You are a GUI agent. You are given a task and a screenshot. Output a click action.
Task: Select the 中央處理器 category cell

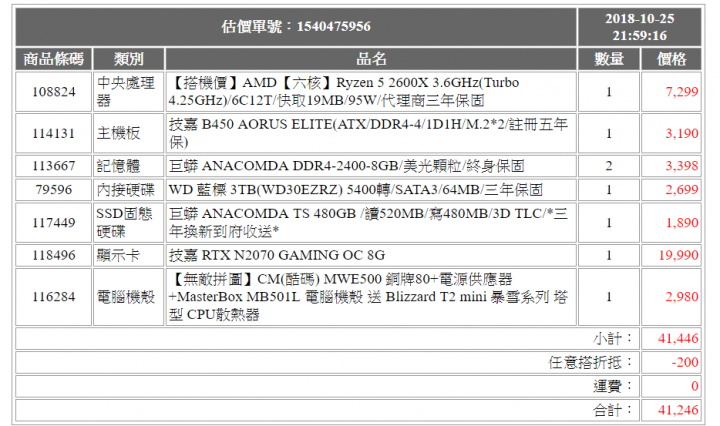tap(129, 91)
